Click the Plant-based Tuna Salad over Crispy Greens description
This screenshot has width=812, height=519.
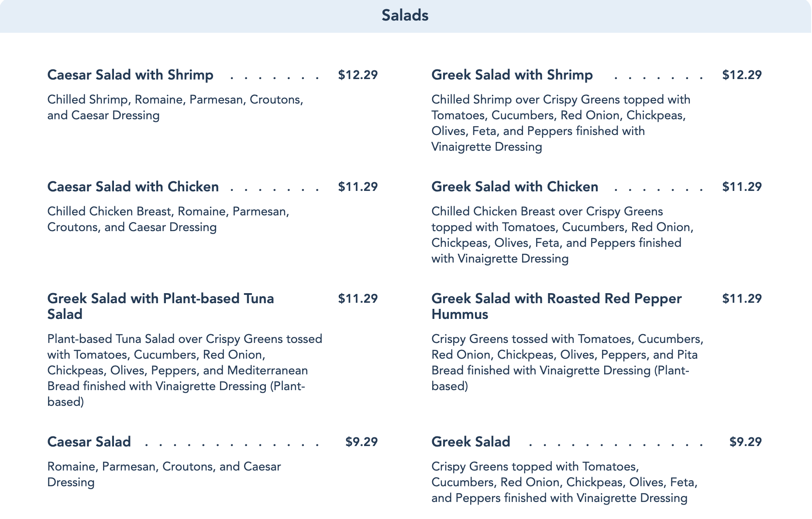184,370
